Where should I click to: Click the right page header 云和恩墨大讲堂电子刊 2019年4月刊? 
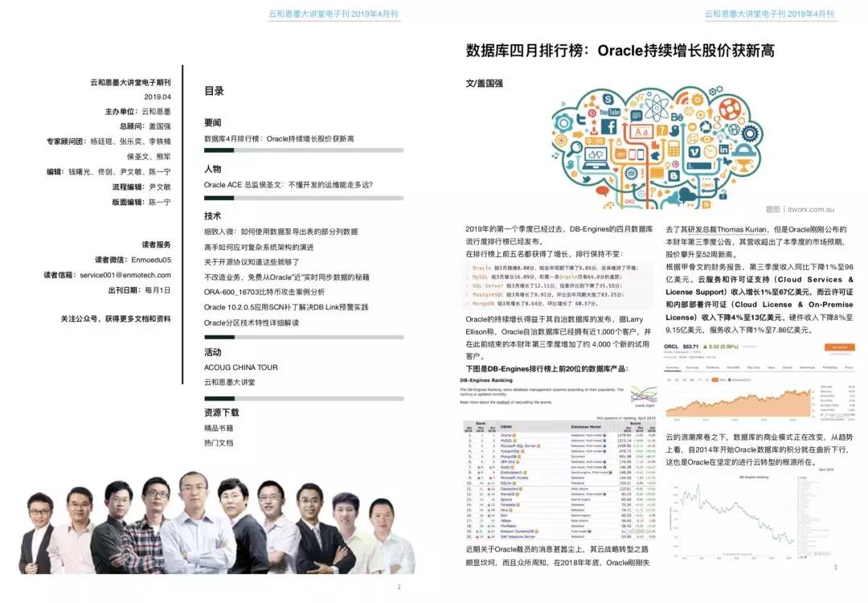[x=769, y=14]
